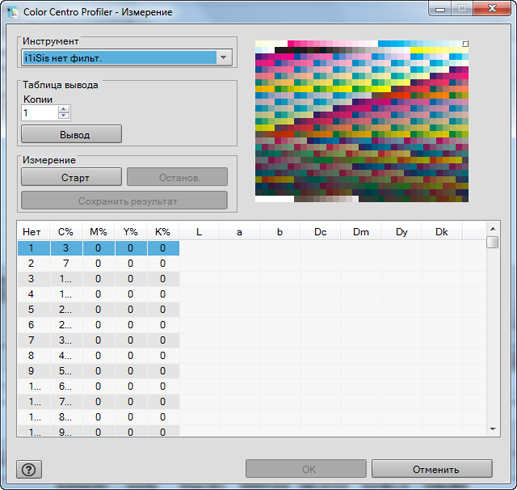Click the C% column header

66,232
